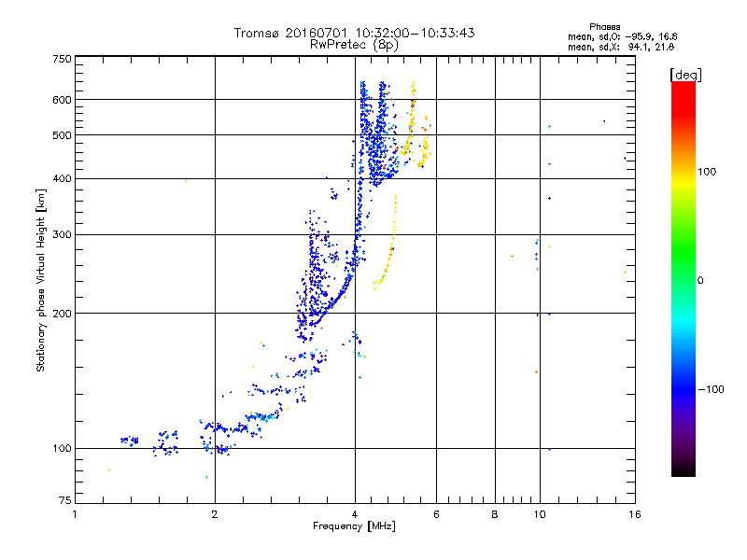The image size is (747, 560).
Task: Click the x-axis tick label '6'
Action: [x=436, y=514]
